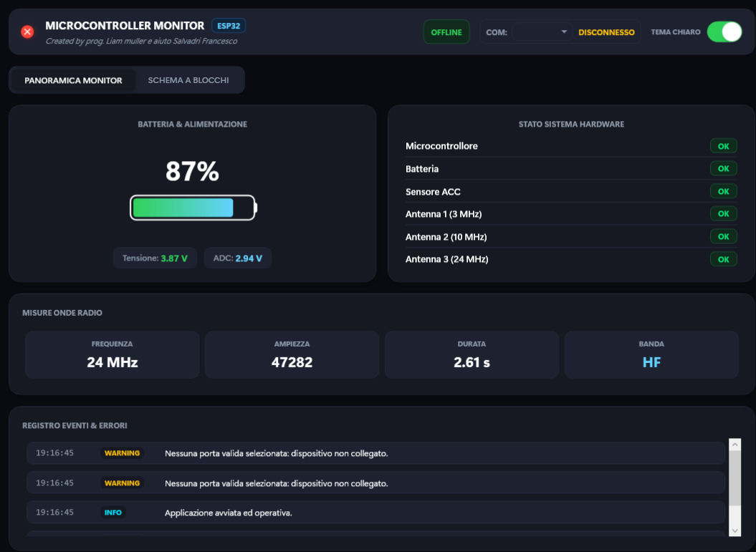Image resolution: width=756 pixels, height=552 pixels.
Task: Open the COM port dropdown
Action: tap(542, 32)
